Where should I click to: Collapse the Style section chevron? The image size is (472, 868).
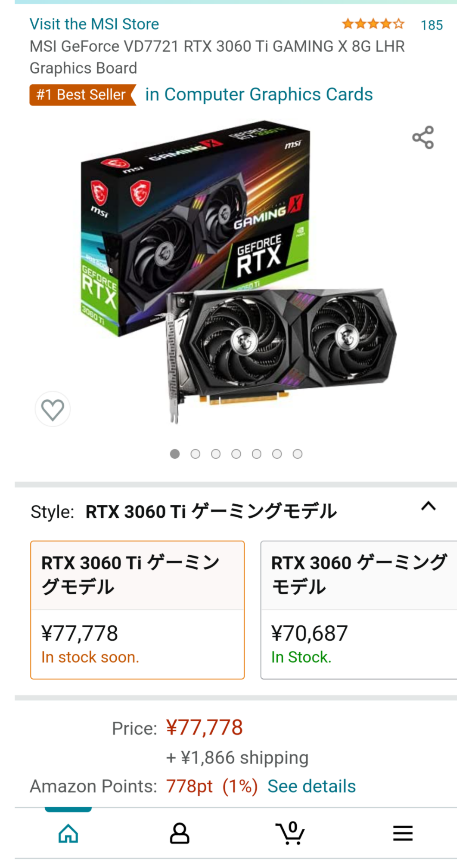(429, 506)
